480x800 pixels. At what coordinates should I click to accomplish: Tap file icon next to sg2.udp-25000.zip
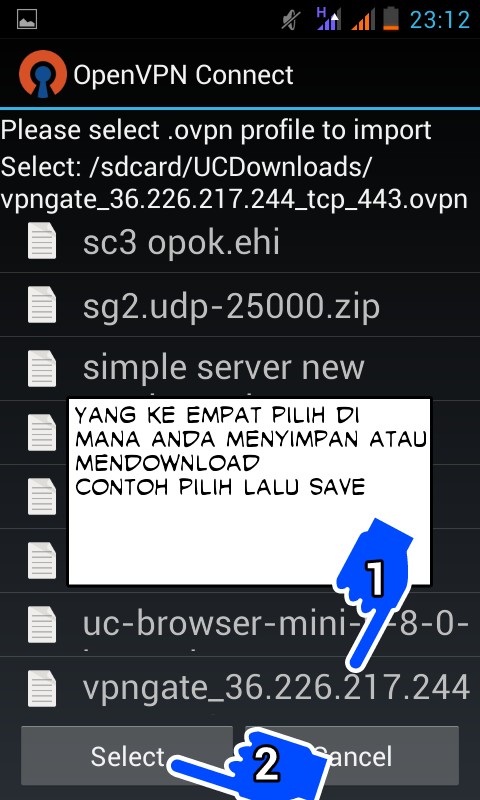click(42, 305)
